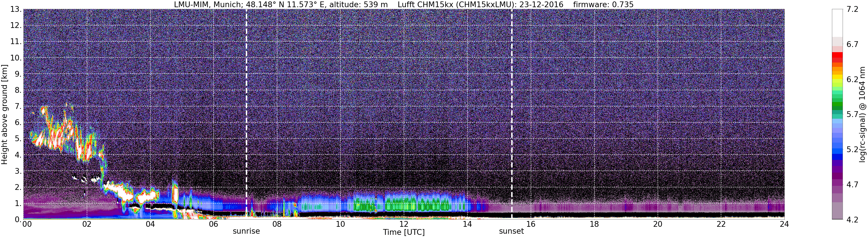Click the y-axis tick label '11.'

pyautogui.click(x=16, y=42)
